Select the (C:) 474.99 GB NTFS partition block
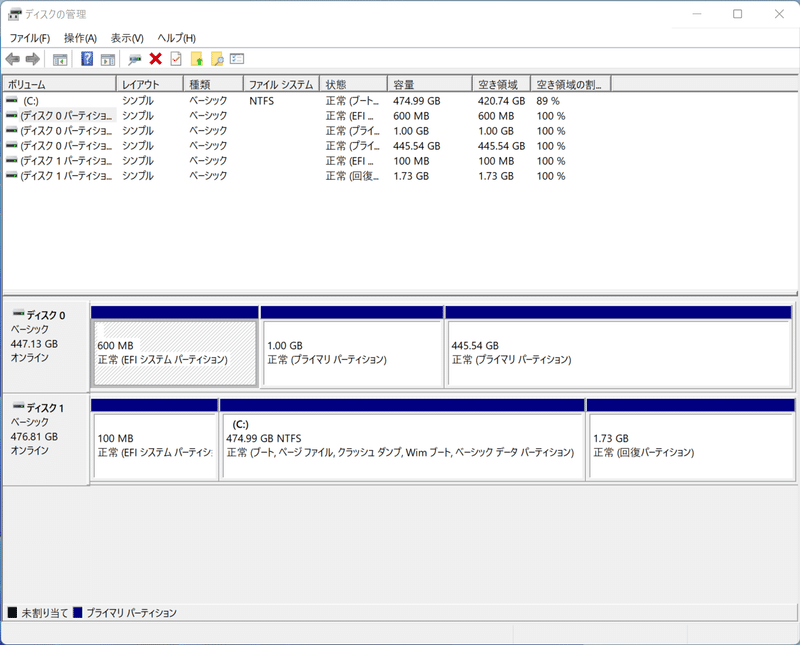 click(402, 440)
